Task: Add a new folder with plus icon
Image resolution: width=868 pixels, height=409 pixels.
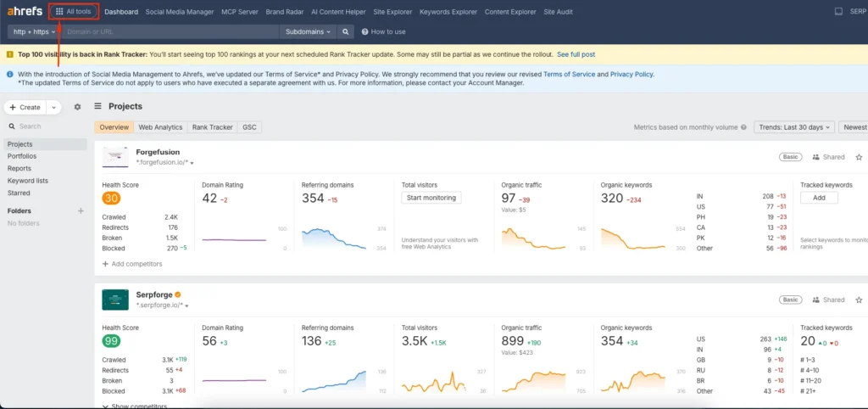Action: 81,210
